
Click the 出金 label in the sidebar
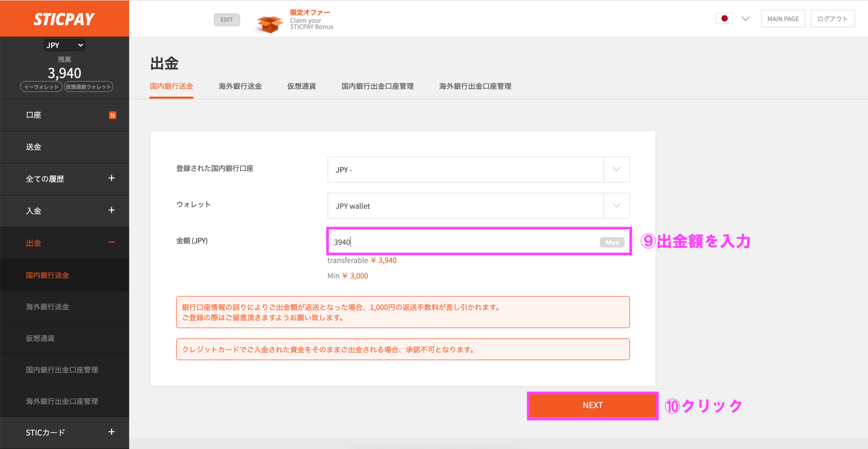click(33, 243)
